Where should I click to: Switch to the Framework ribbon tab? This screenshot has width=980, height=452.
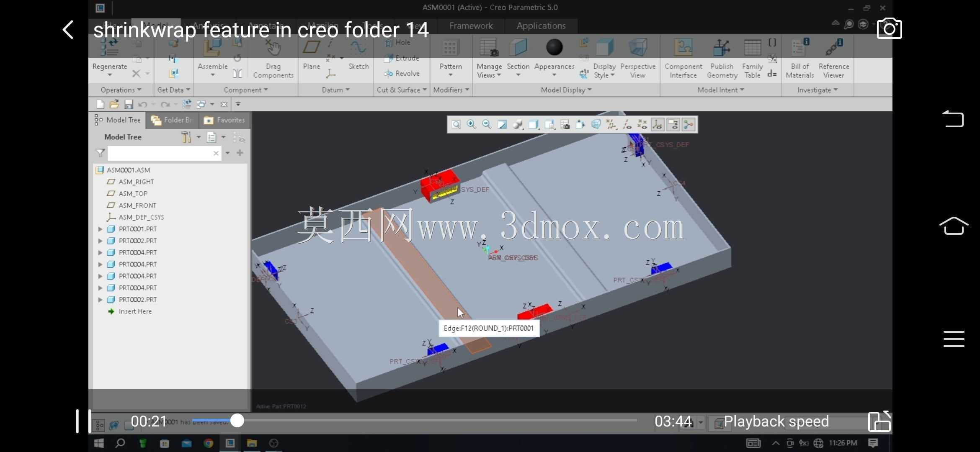(471, 26)
